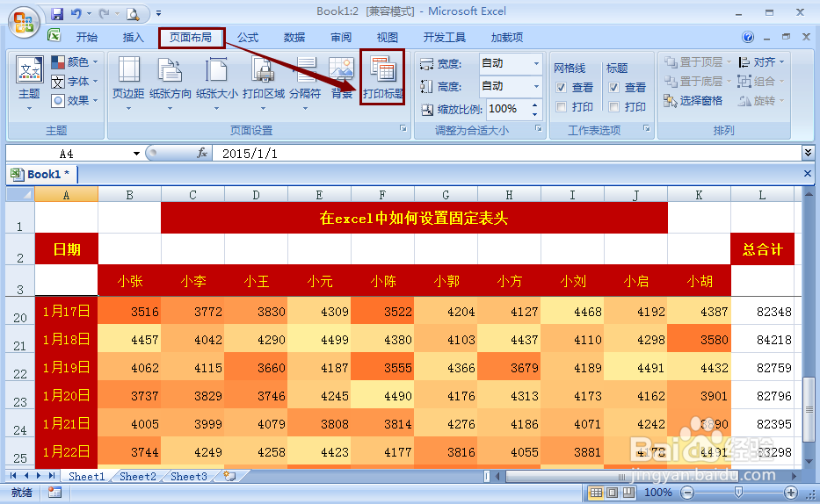Open the 纸张方向 orientation menu
The height and width of the screenshot is (504, 820).
(170, 83)
